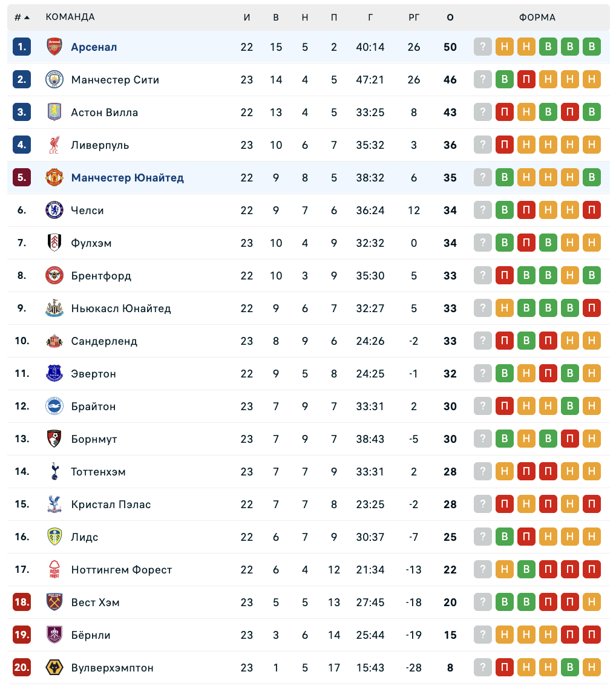Click the Manchester City crest icon
616x686 pixels.
pyautogui.click(x=54, y=79)
